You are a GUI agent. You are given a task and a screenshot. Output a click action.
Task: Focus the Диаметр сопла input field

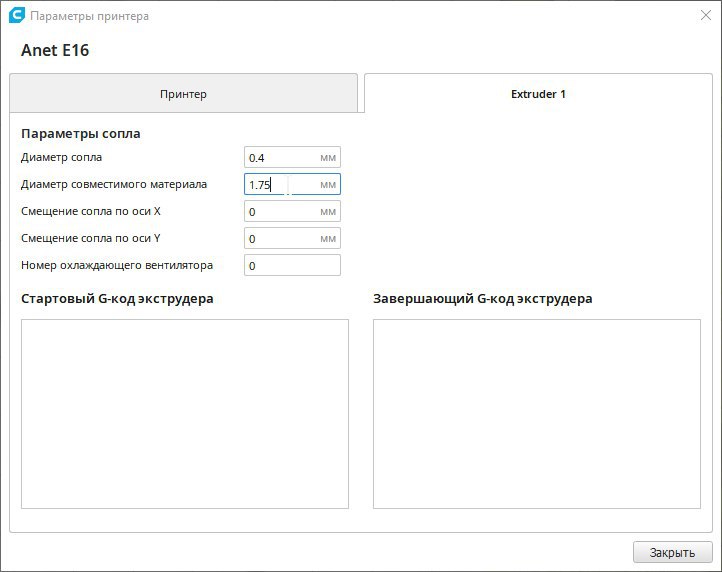(x=292, y=158)
